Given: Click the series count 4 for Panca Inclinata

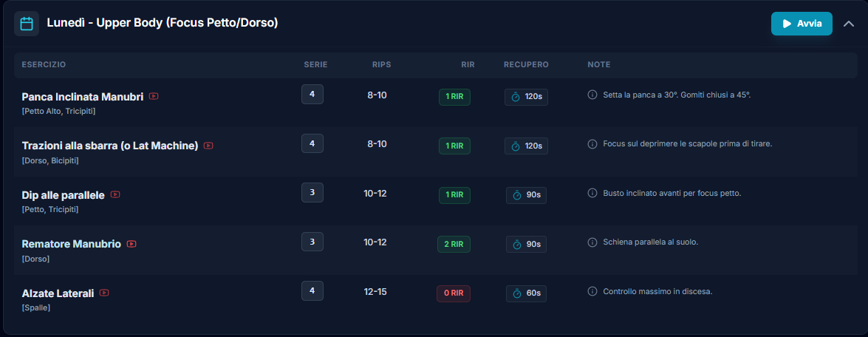Looking at the screenshot, I should pyautogui.click(x=312, y=94).
